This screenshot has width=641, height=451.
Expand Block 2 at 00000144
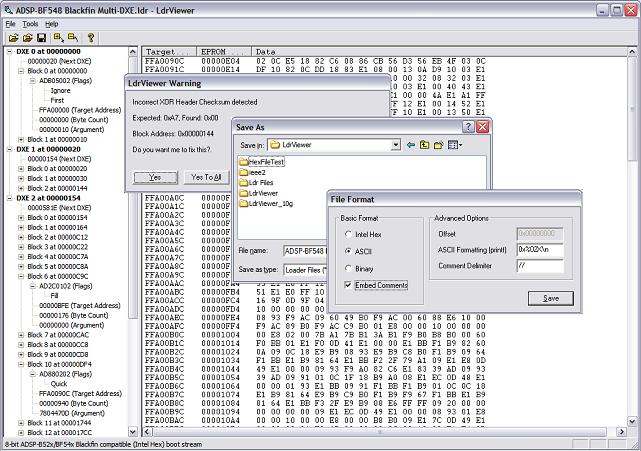21,188
